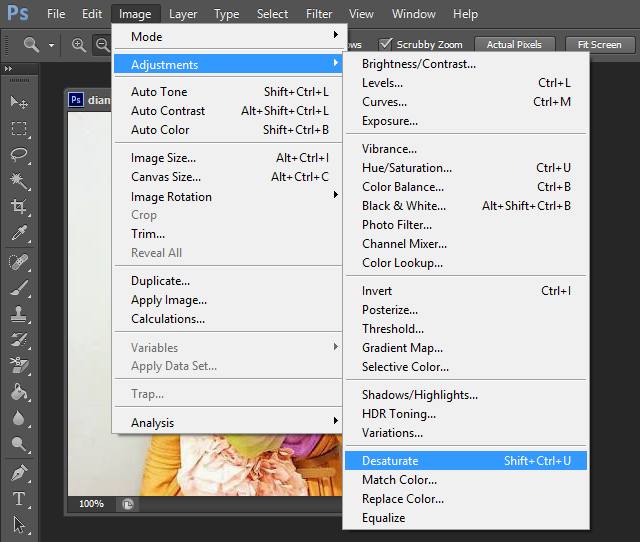Select the Horizontal Type tool
640x542 pixels.
tap(18, 498)
